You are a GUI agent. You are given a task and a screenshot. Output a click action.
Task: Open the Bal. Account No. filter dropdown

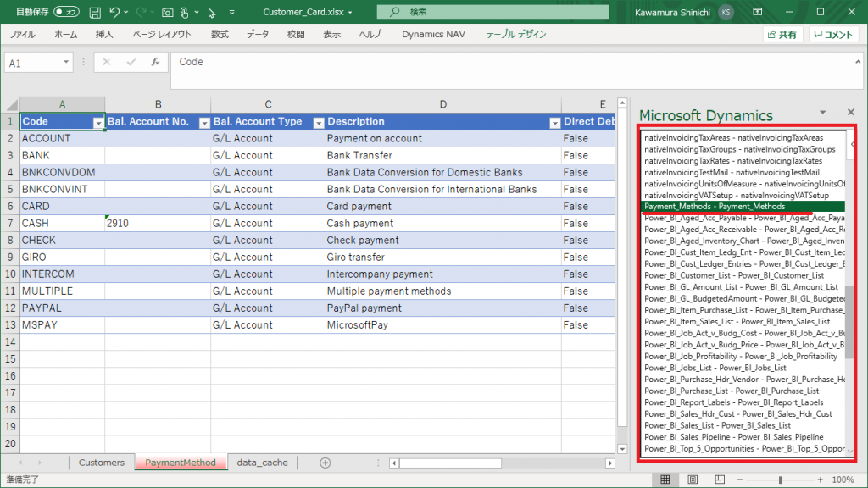click(204, 122)
